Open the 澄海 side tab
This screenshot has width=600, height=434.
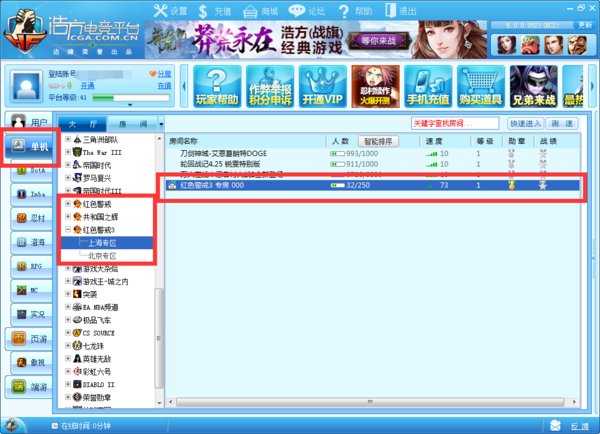point(31,242)
